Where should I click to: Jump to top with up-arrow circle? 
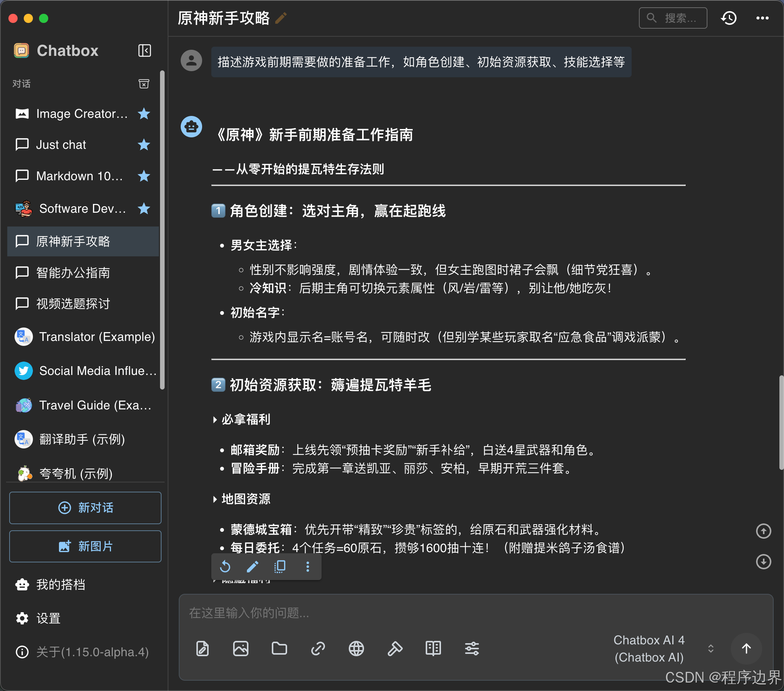[764, 531]
